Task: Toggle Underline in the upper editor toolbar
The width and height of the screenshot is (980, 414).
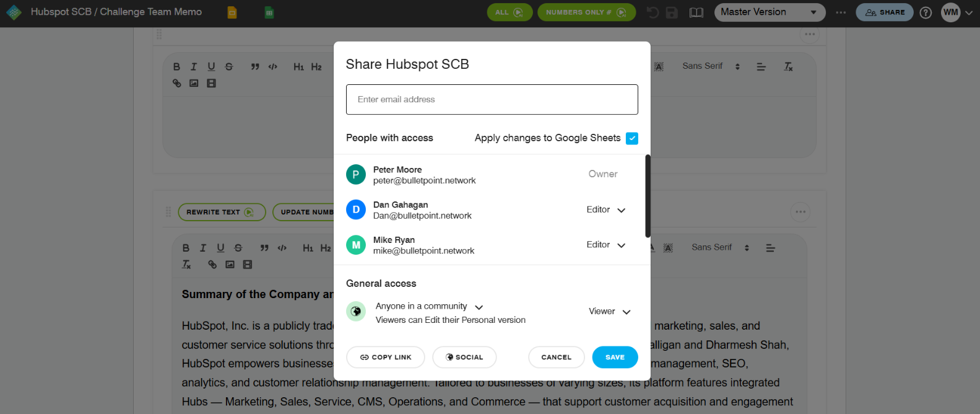Action: (x=211, y=66)
